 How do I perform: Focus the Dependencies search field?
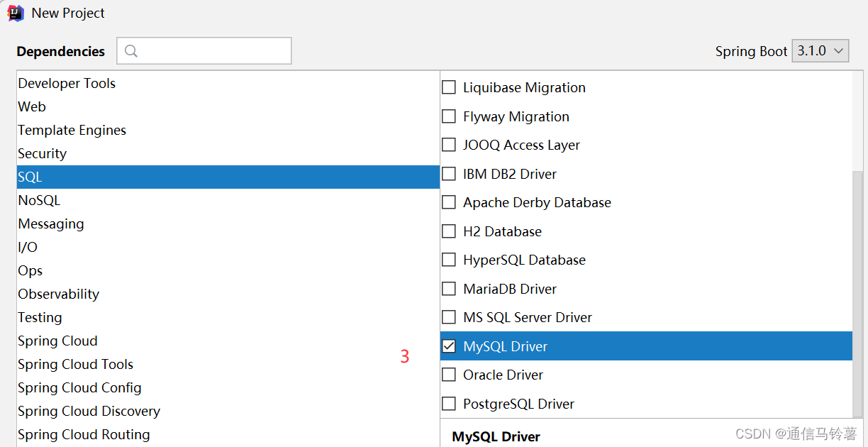(x=204, y=51)
